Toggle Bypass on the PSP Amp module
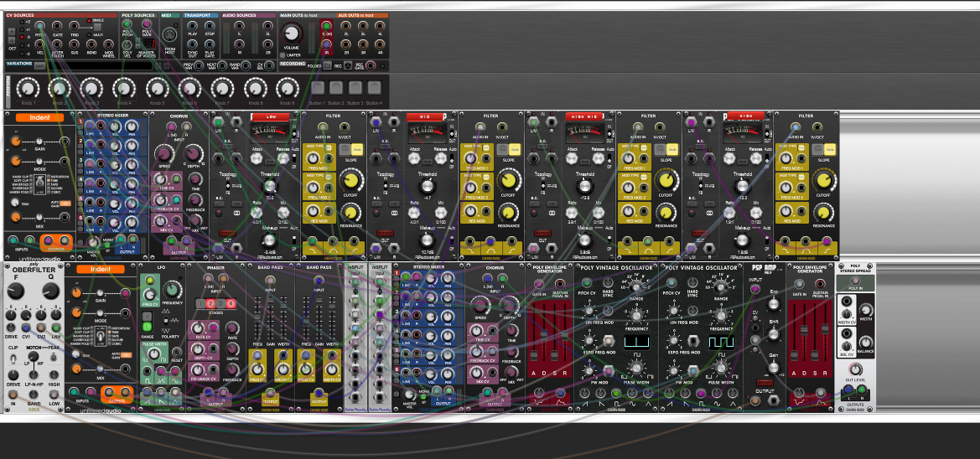 point(765,383)
